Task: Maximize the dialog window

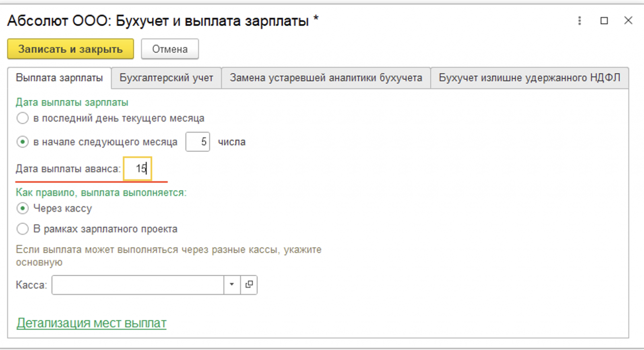Action: [x=604, y=21]
